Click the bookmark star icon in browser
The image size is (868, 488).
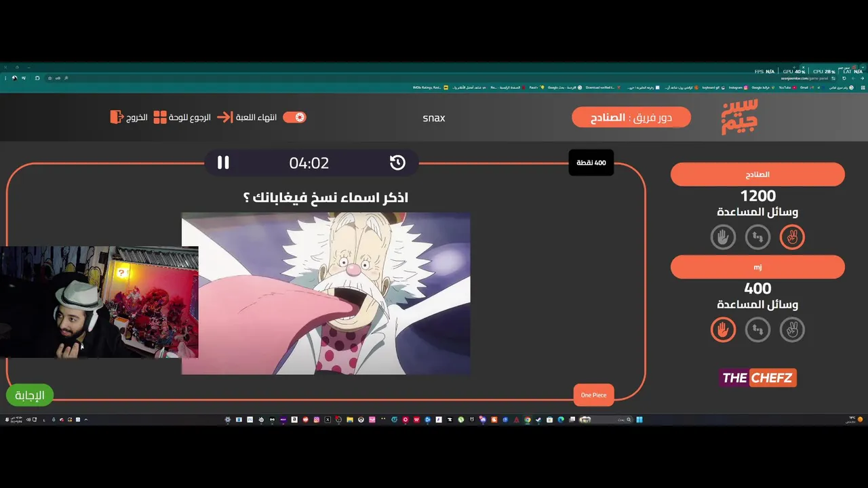(50, 78)
